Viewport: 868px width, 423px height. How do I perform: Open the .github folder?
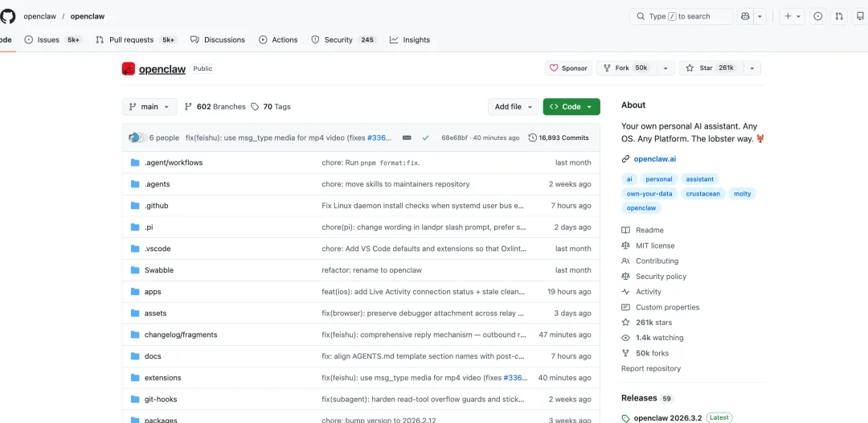pyautogui.click(x=156, y=205)
